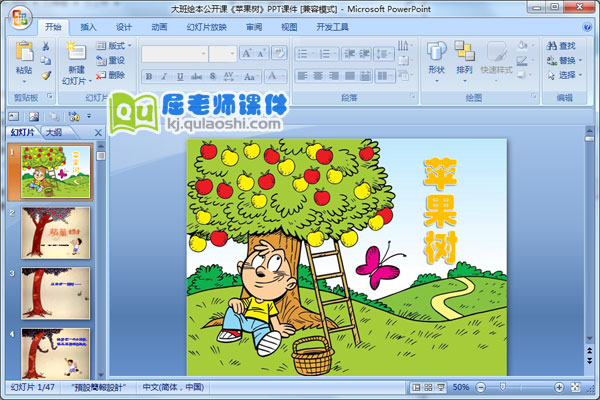The image size is (600, 400).
Task: Click the 重设 (Reset) button
Action: pyautogui.click(x=111, y=60)
